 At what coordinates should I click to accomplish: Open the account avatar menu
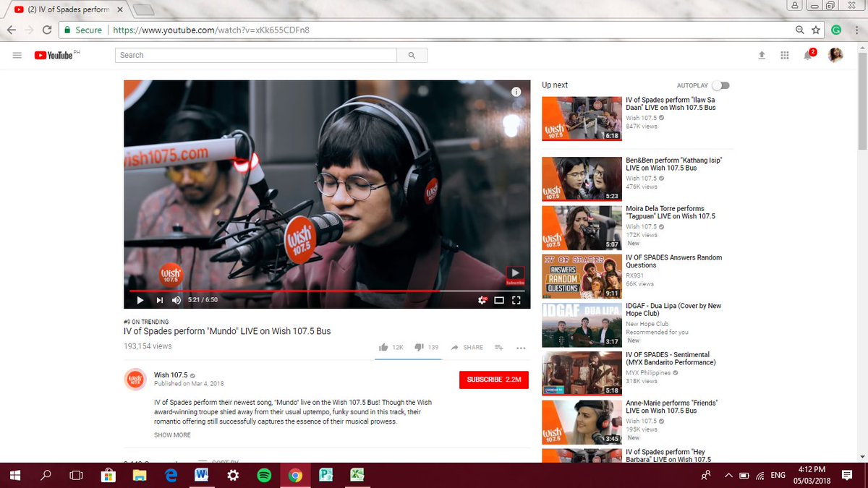click(835, 55)
